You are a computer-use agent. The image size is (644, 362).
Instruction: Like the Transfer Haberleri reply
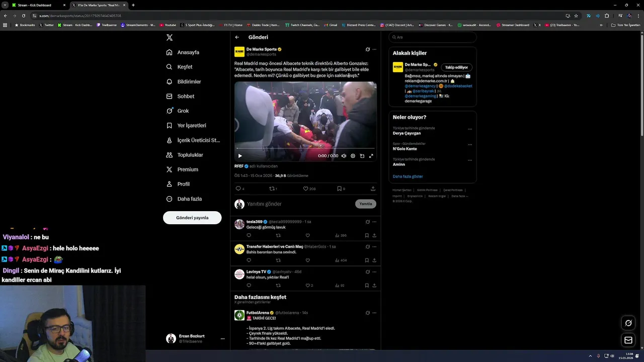tap(307, 260)
